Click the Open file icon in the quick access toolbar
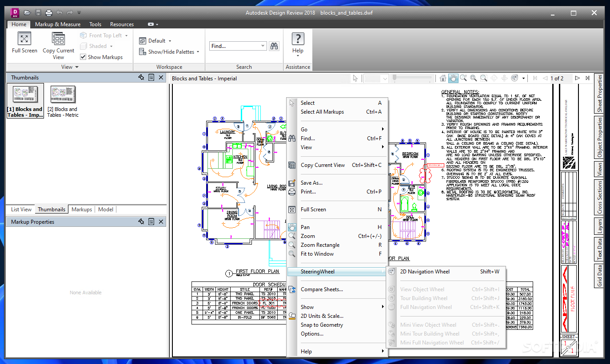Image resolution: width=610 pixels, height=364 pixels. (28, 12)
